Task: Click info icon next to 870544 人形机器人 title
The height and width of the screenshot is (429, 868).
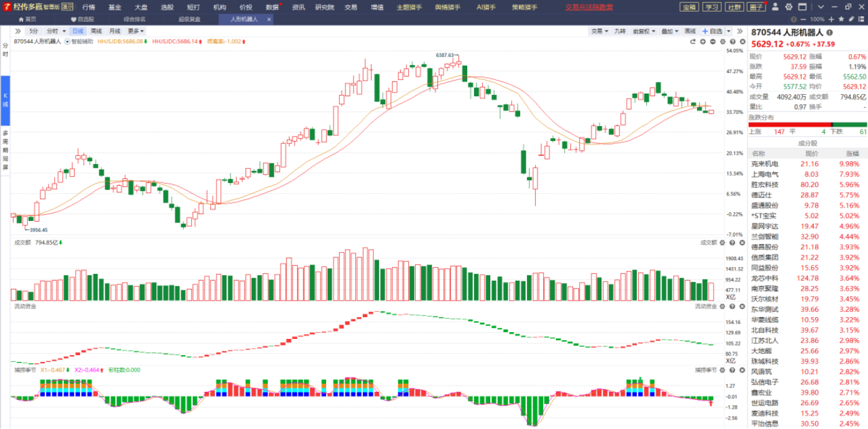Action: point(829,32)
